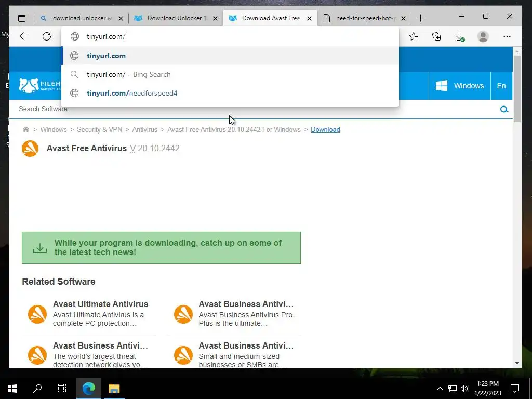The height and width of the screenshot is (399, 532).
Task: Click the Avast Free Antivirus orange logo
Action: tap(30, 149)
